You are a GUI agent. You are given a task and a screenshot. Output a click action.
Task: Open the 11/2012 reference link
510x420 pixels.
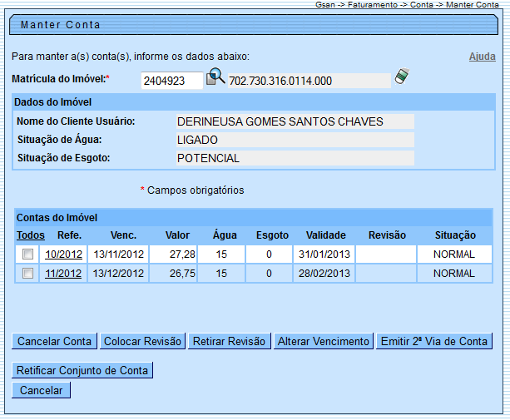tap(63, 274)
